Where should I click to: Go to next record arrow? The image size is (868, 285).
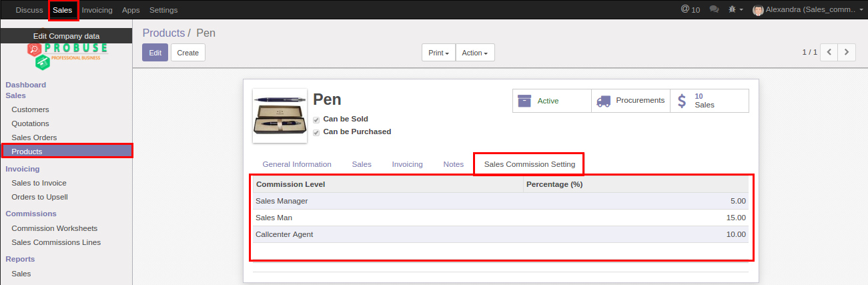[847, 52]
